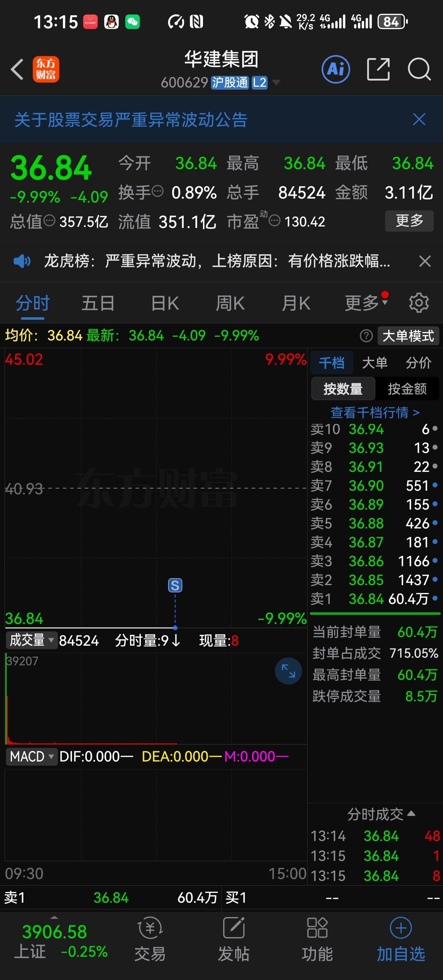Select 卖1 36.84 order book row

click(374, 599)
